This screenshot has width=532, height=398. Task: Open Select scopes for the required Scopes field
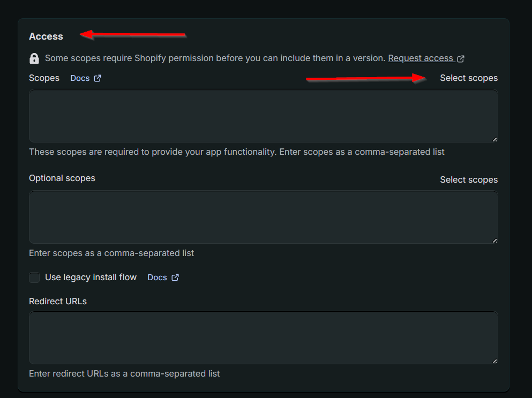point(469,78)
